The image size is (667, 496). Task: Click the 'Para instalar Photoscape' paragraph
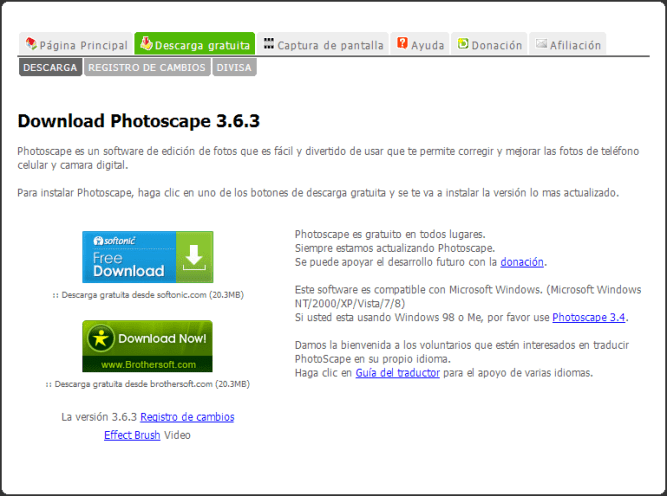point(318,193)
